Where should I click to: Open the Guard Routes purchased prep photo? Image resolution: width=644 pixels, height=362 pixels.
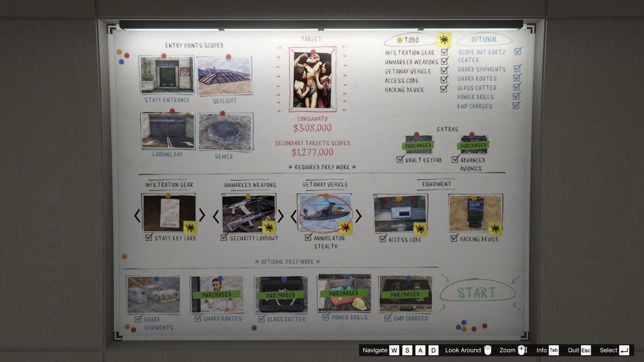tap(217, 294)
